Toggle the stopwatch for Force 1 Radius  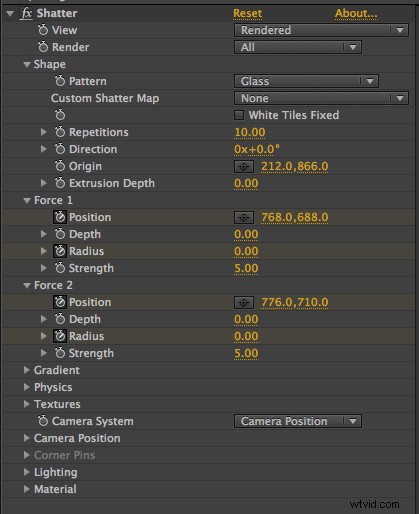[60, 251]
